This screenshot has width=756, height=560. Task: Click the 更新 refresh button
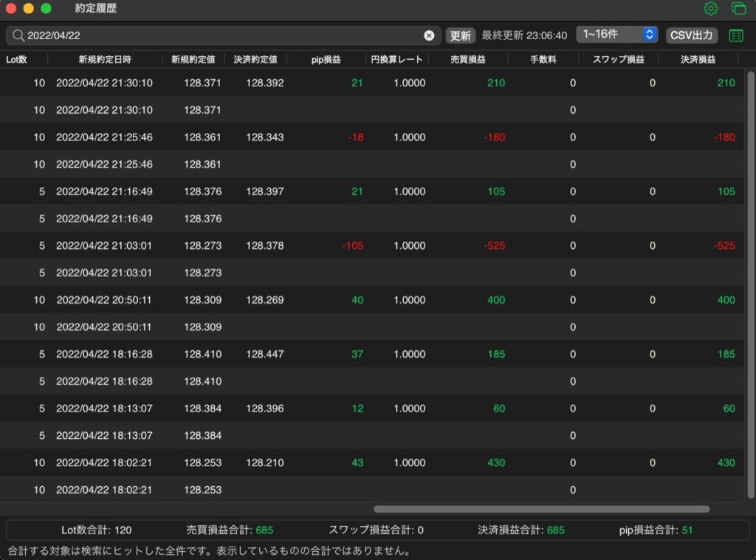click(460, 35)
